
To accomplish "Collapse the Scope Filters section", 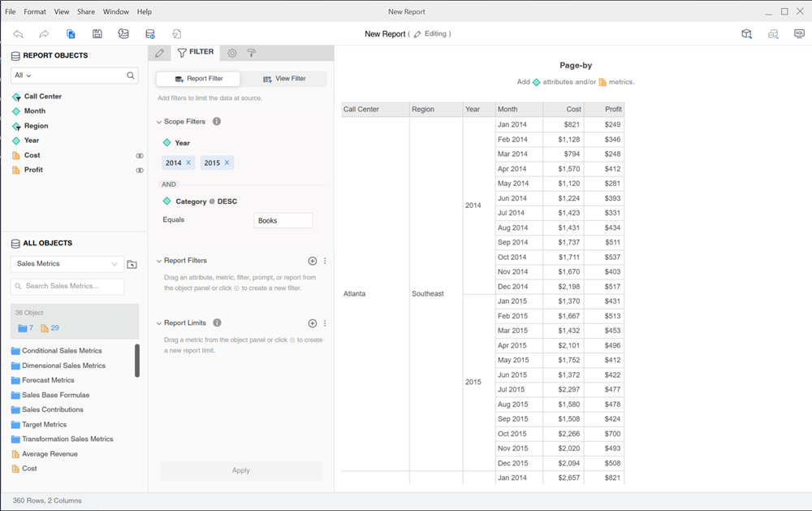I will point(159,122).
